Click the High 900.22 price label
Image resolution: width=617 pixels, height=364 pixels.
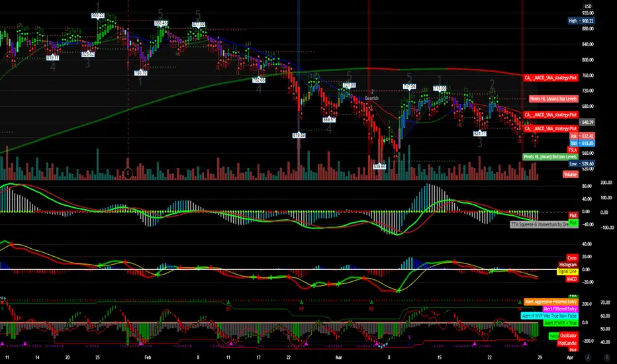[x=581, y=21]
